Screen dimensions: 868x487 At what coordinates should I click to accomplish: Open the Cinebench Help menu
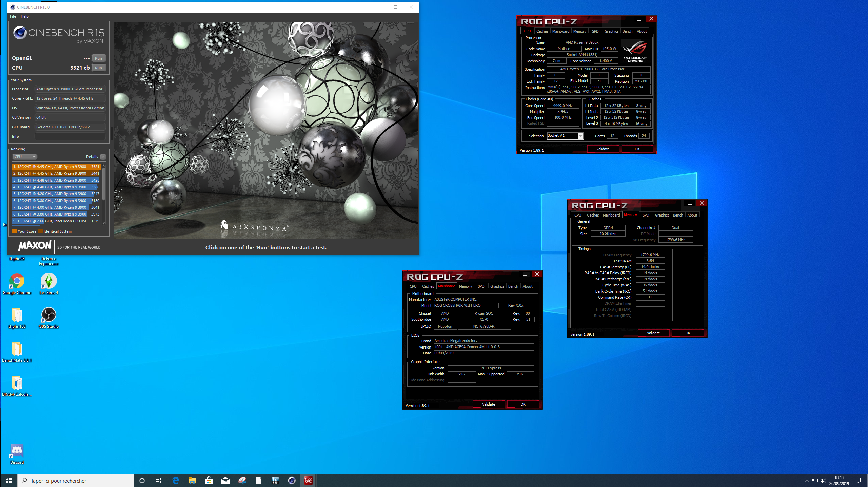click(25, 16)
